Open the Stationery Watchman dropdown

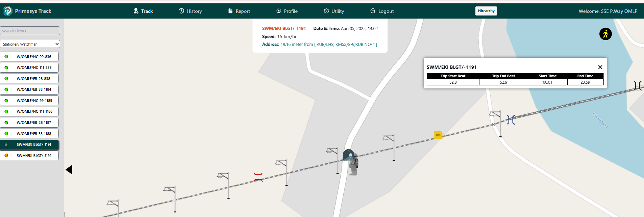[30, 44]
